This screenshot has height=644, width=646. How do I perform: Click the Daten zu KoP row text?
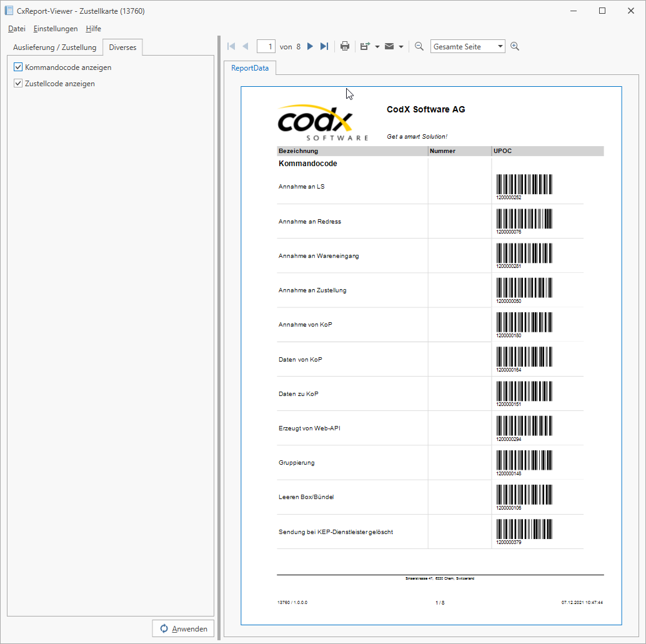tap(298, 394)
